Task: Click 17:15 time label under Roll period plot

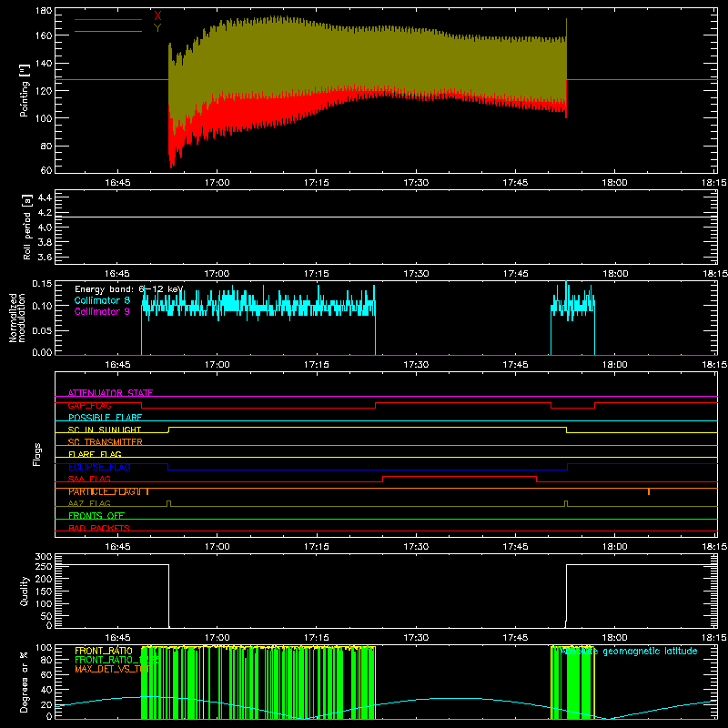Action: point(317,274)
